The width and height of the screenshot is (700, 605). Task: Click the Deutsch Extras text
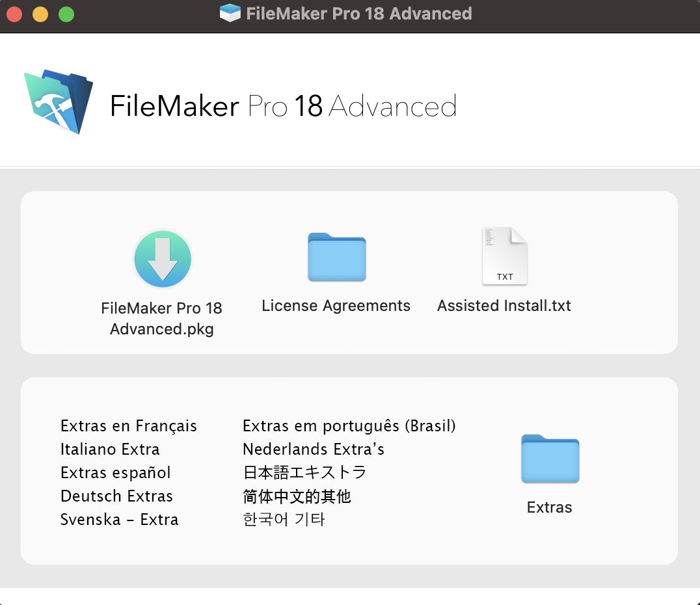coord(116,496)
